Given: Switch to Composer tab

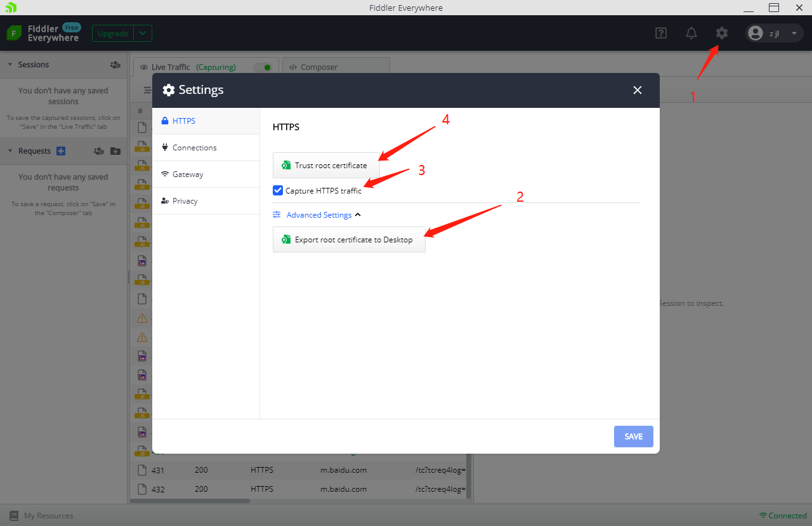Looking at the screenshot, I should [x=336, y=67].
